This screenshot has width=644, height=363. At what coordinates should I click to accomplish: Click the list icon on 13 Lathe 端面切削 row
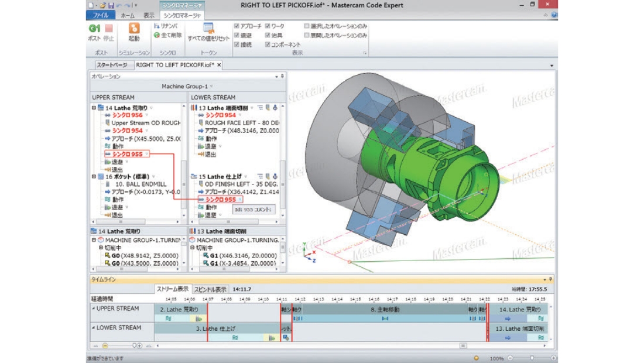point(260,108)
